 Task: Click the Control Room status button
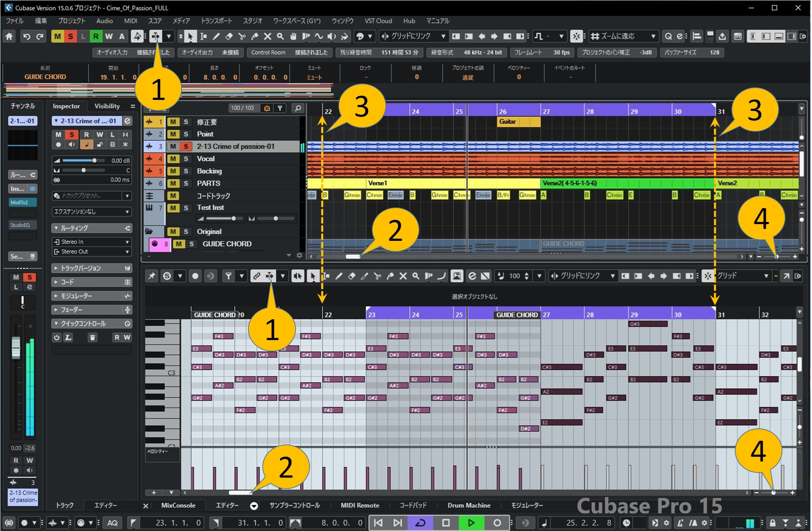tap(289, 52)
